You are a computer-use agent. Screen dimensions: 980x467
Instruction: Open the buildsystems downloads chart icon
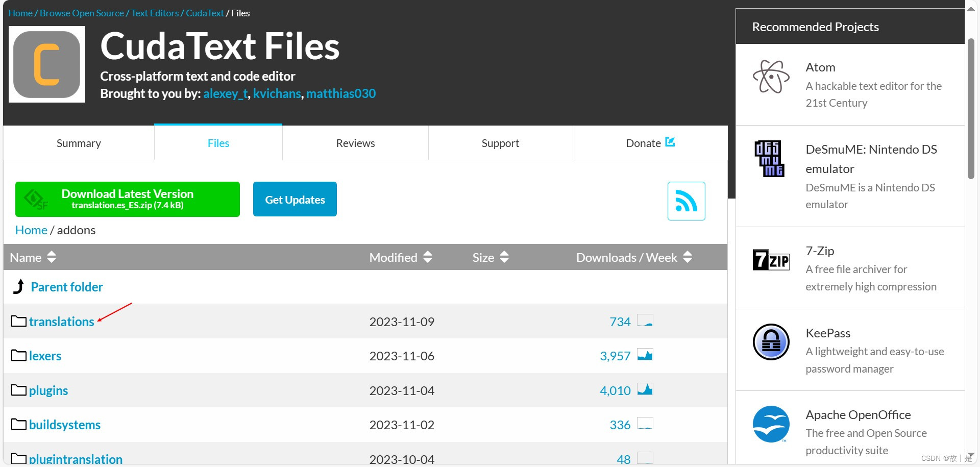tap(645, 424)
